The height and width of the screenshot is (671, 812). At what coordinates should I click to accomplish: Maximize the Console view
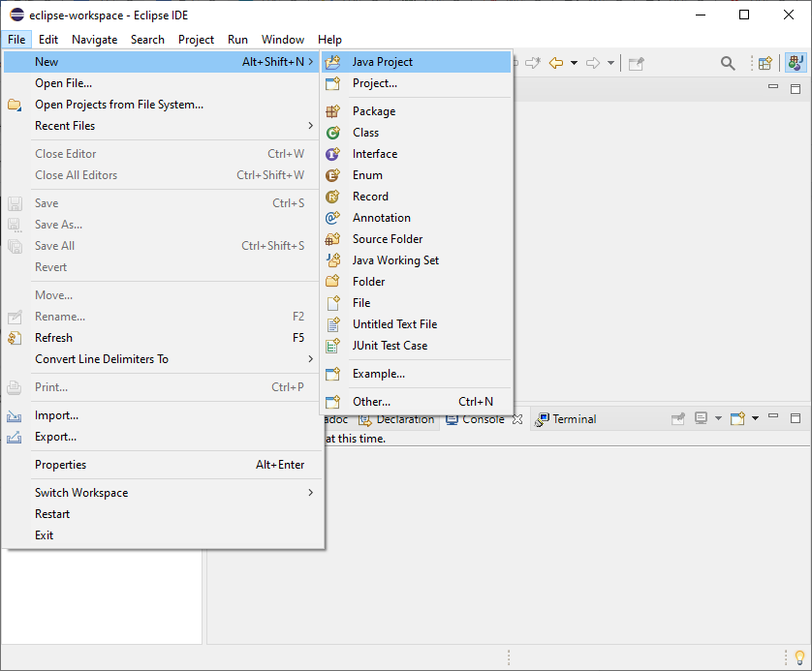pyautogui.click(x=796, y=417)
